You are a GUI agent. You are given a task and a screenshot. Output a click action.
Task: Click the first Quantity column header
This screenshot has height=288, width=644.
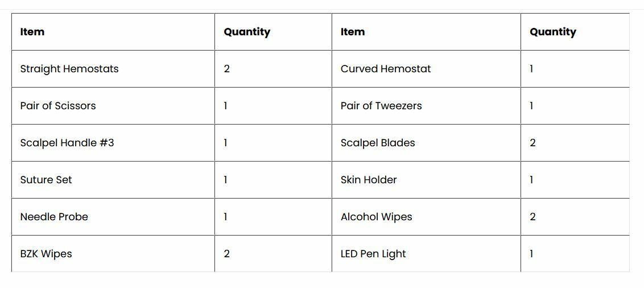pyautogui.click(x=247, y=32)
